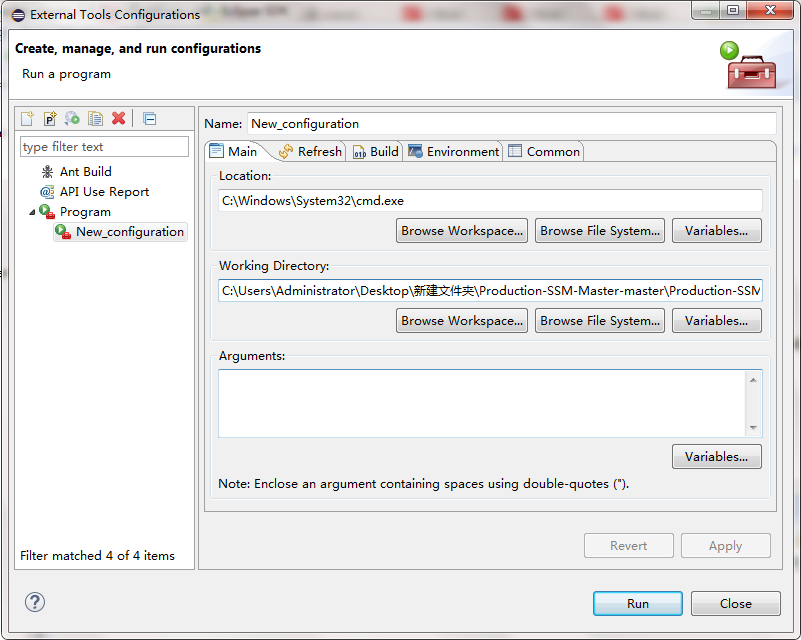Click the Name field with New_configuration
Screen dimensions: 801x640
click(x=512, y=124)
